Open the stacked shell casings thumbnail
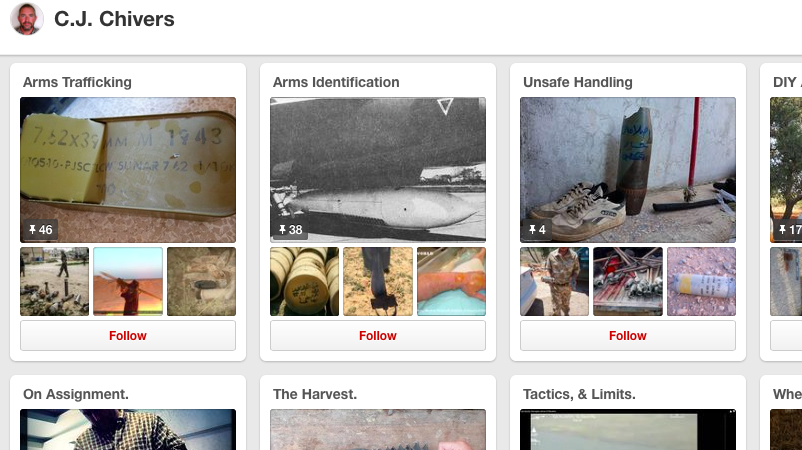 [x=304, y=281]
